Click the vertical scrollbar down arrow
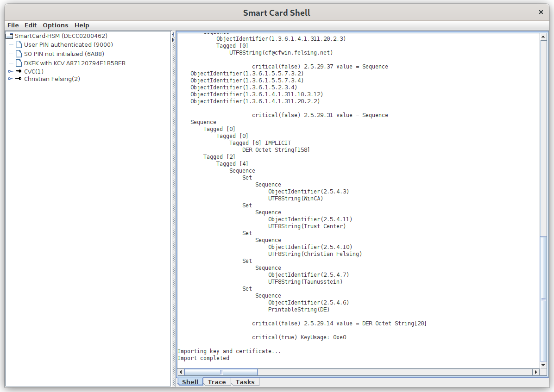 544,364
